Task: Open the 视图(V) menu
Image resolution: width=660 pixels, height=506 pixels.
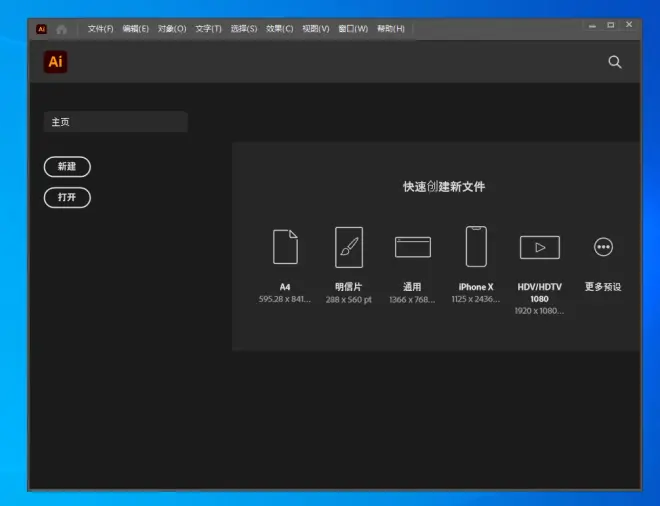Action: point(316,29)
